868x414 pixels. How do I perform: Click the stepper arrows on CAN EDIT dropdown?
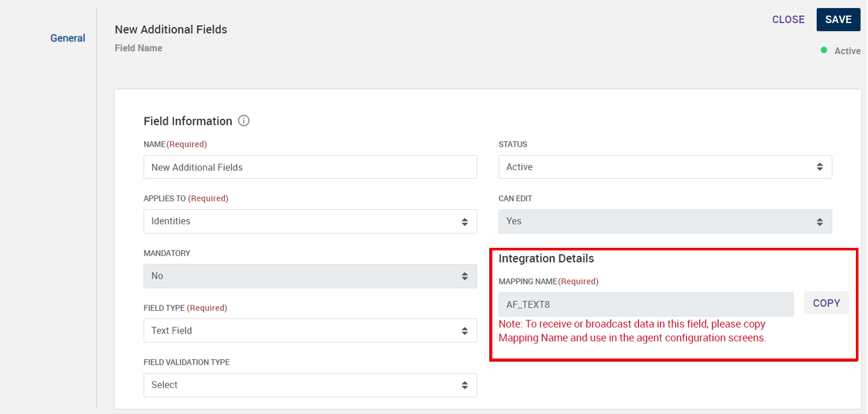pos(820,221)
